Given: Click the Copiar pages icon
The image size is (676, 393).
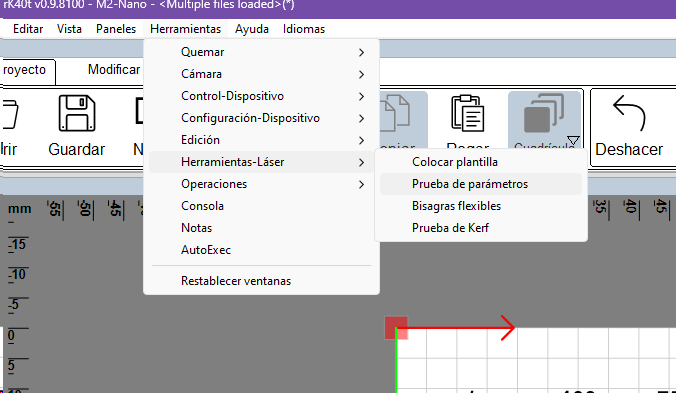Looking at the screenshot, I should 395,113.
